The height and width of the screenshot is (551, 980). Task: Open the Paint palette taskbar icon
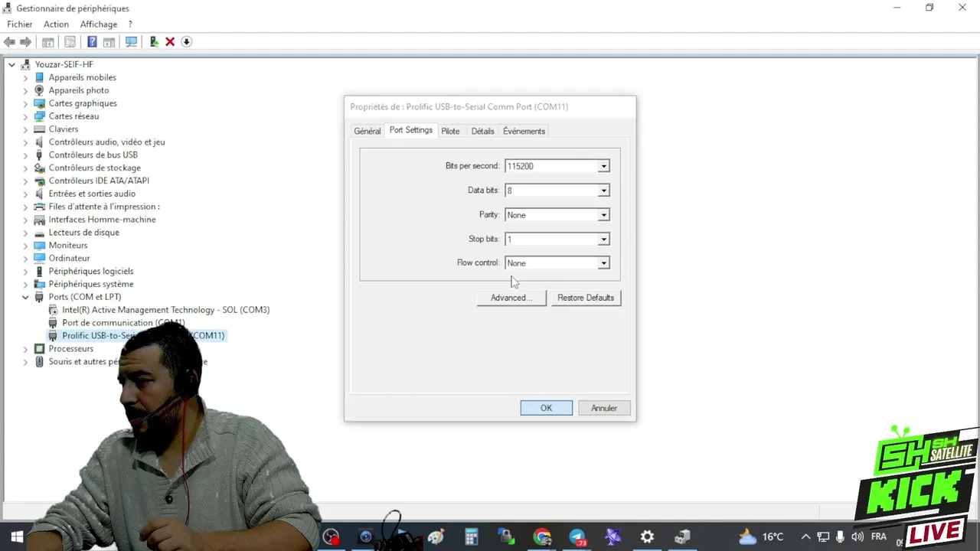pyautogui.click(x=436, y=537)
